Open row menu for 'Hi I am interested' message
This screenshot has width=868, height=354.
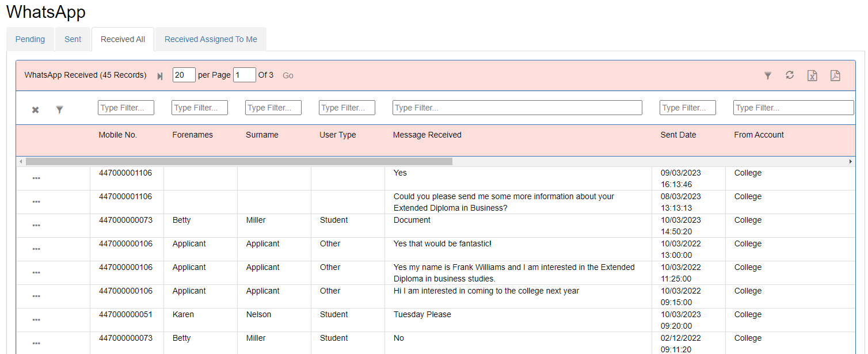36,296
